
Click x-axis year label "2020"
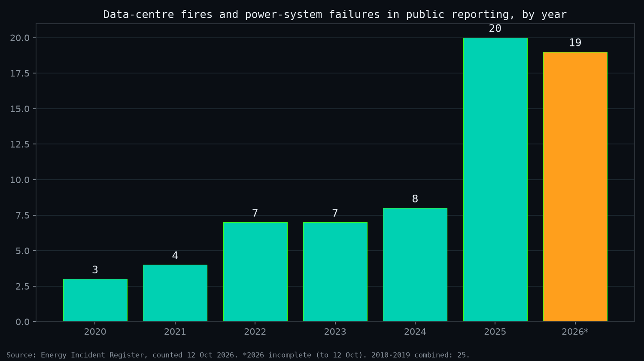(95, 332)
